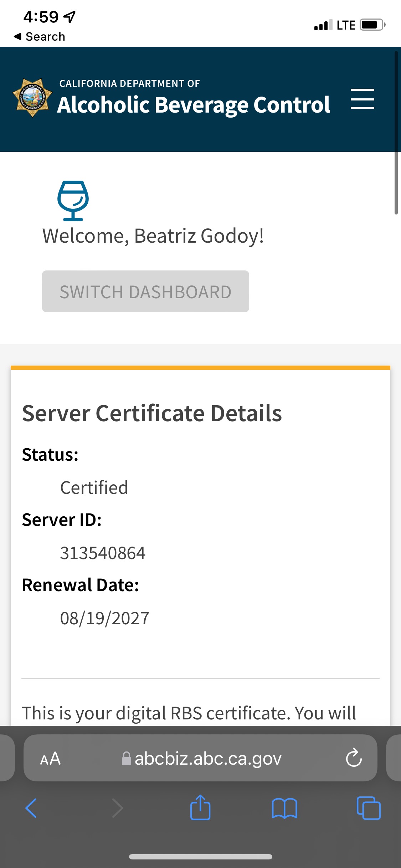Tap the home indicator bar
This screenshot has width=401, height=868.
[x=200, y=857]
